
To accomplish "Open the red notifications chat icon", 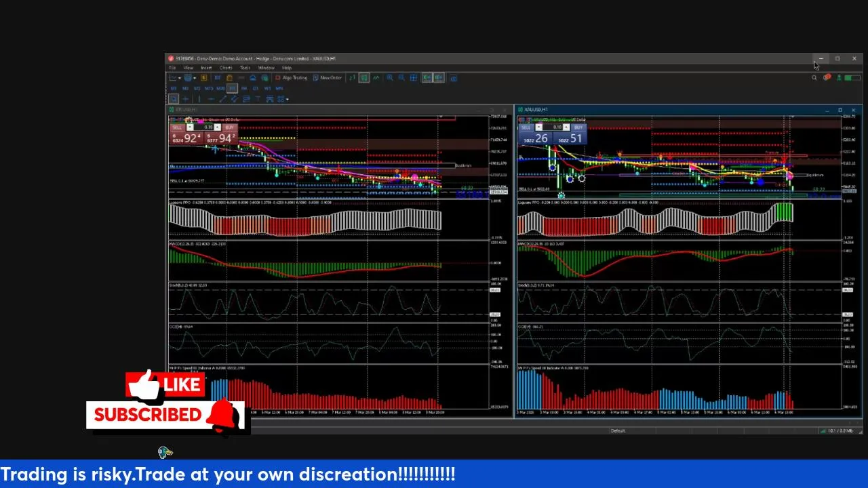I will 827,78.
